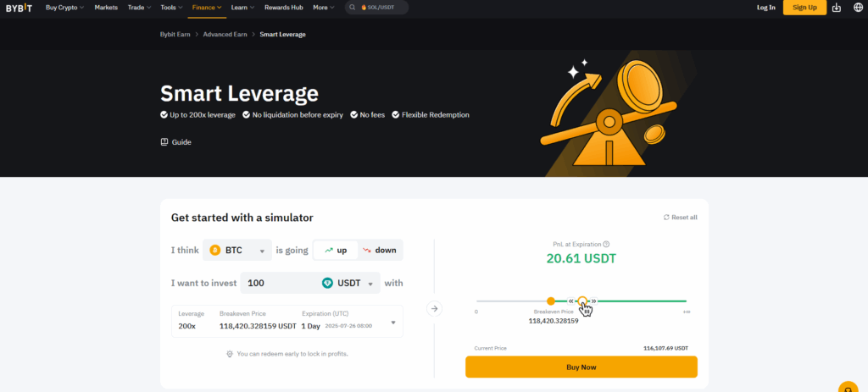Viewport: 868px width, 392px height.
Task: Click "No fees" text
Action: [373, 115]
